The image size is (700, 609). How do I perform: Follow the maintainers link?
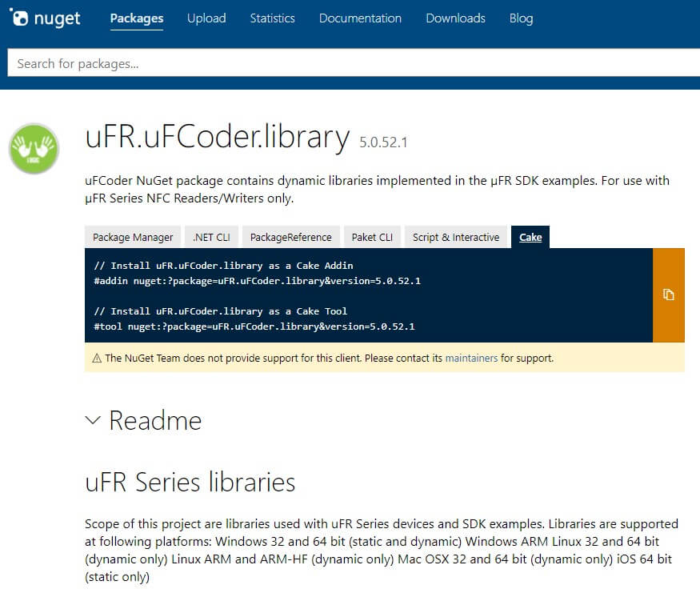471,358
